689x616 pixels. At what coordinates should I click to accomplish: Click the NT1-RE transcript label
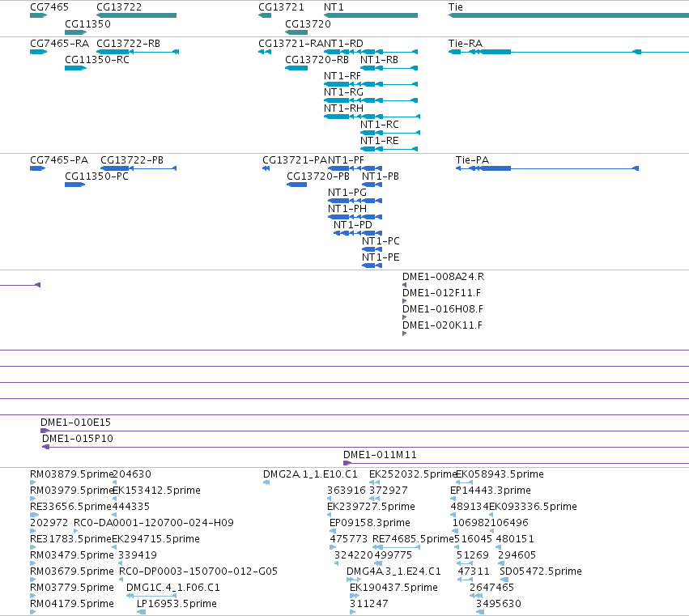pyautogui.click(x=380, y=141)
